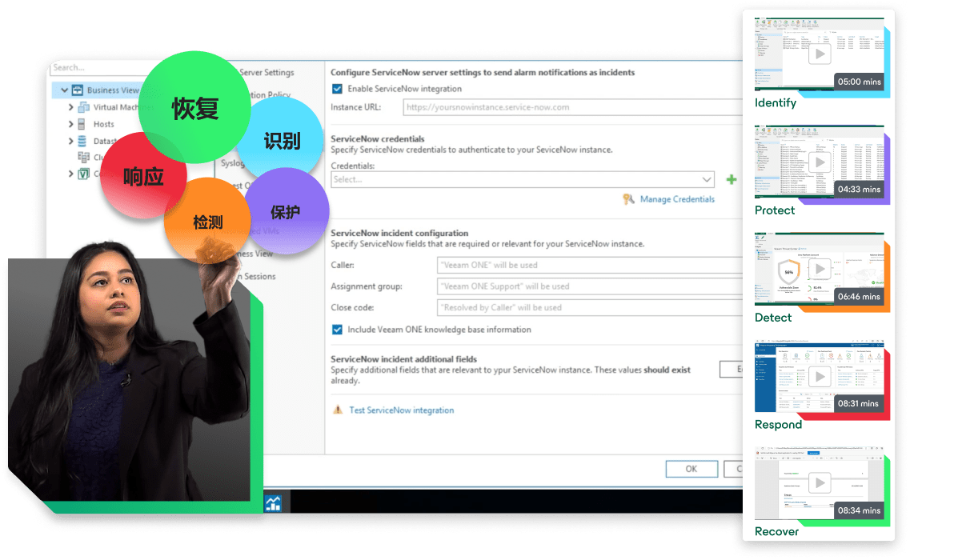Click warning icon beside Test ServiceNow integration

[x=337, y=410]
